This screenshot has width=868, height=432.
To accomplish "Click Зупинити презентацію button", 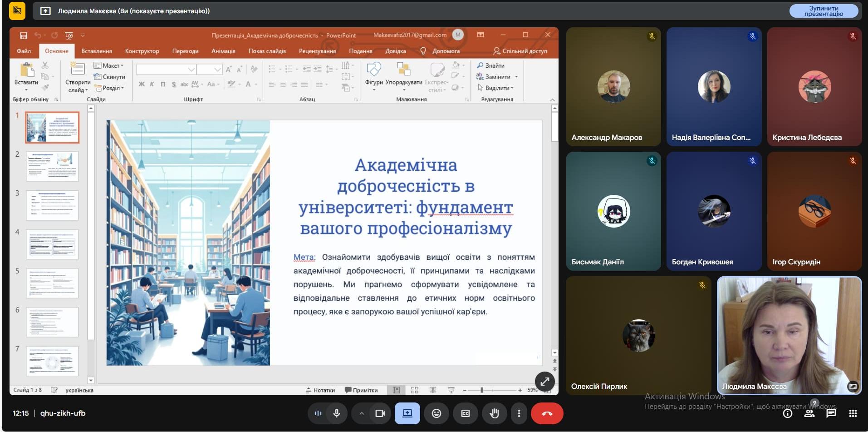I will coord(824,11).
